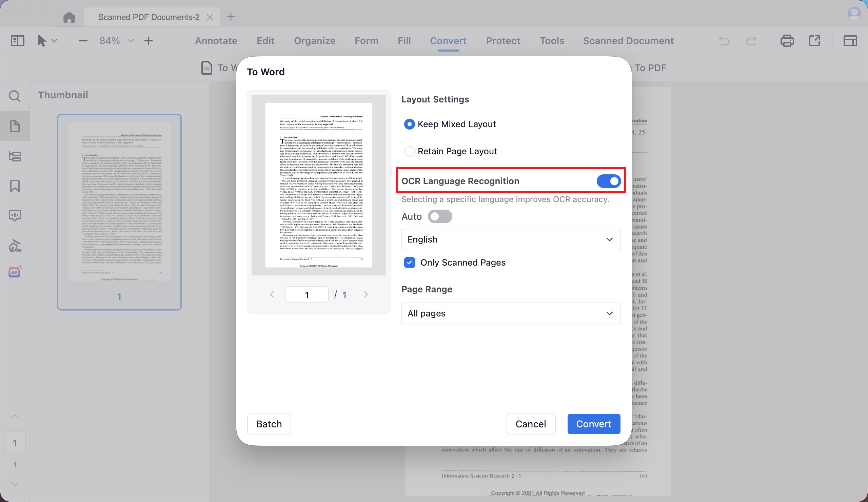Toggle the sidebar panel icon
868x502 pixels.
click(x=18, y=41)
